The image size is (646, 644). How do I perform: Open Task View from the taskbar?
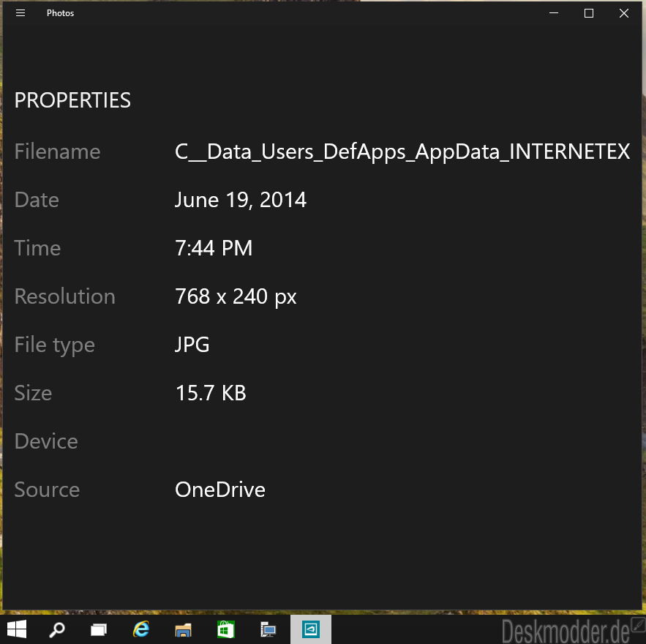[99, 629]
